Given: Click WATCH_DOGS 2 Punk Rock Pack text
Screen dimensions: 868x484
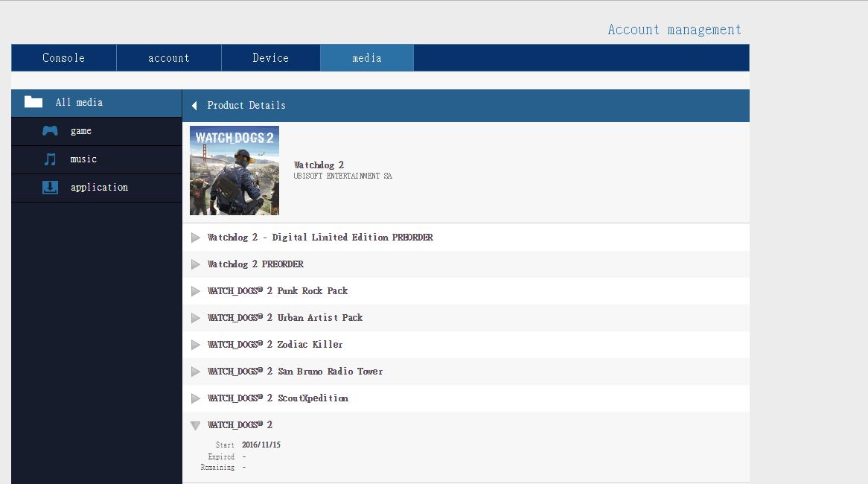Looking at the screenshot, I should [x=278, y=290].
